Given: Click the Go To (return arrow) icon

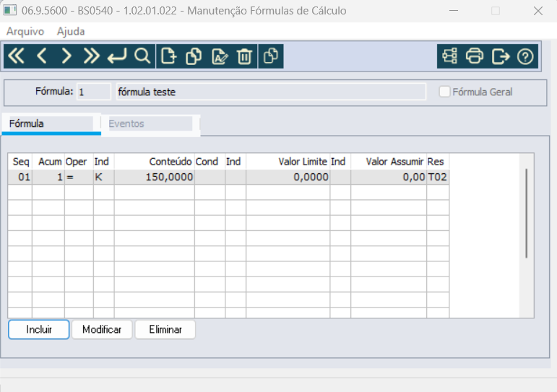Looking at the screenshot, I should (117, 56).
